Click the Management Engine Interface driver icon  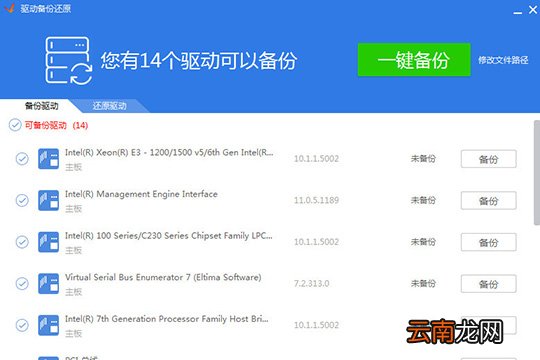48,200
